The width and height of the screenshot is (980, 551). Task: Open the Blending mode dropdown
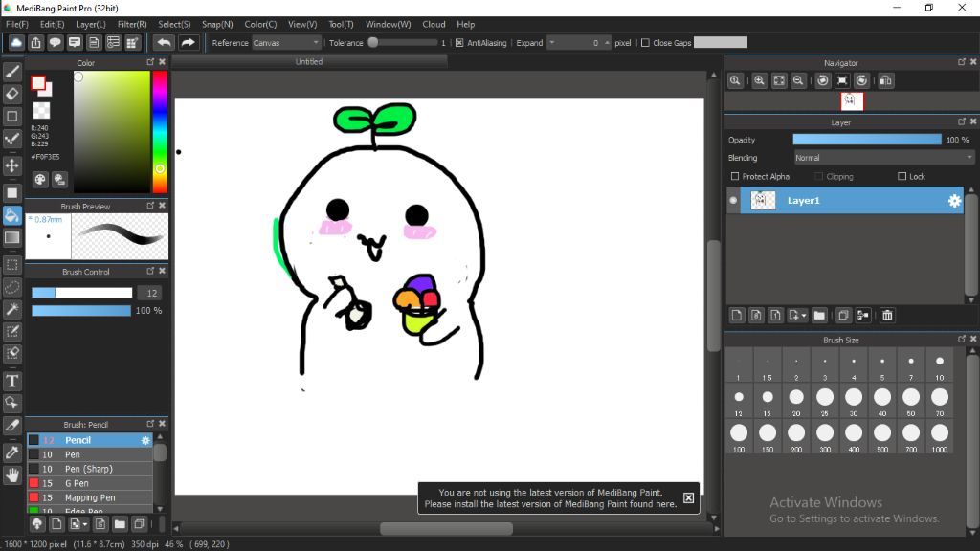tap(883, 158)
